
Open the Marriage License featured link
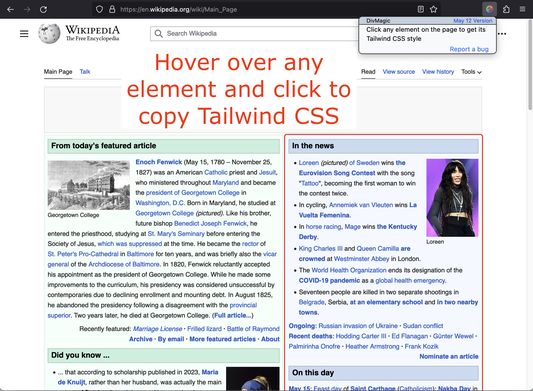[158, 329]
